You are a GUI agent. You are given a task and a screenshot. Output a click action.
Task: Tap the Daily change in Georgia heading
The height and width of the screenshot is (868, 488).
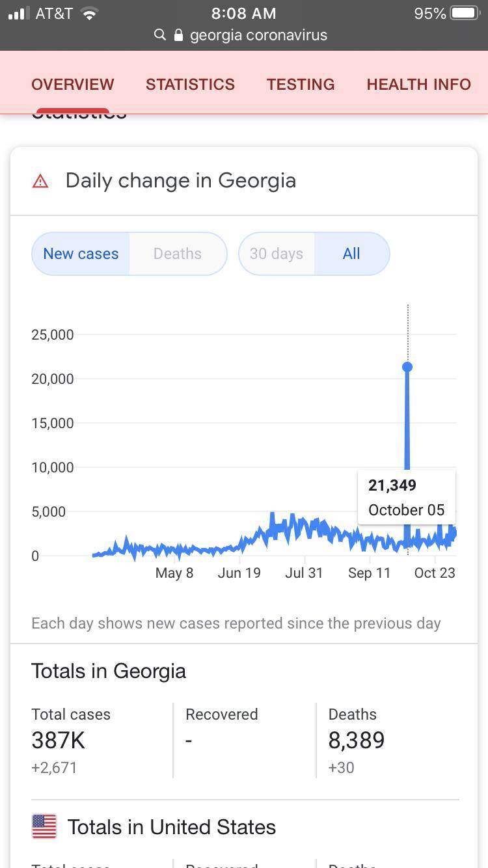[181, 181]
